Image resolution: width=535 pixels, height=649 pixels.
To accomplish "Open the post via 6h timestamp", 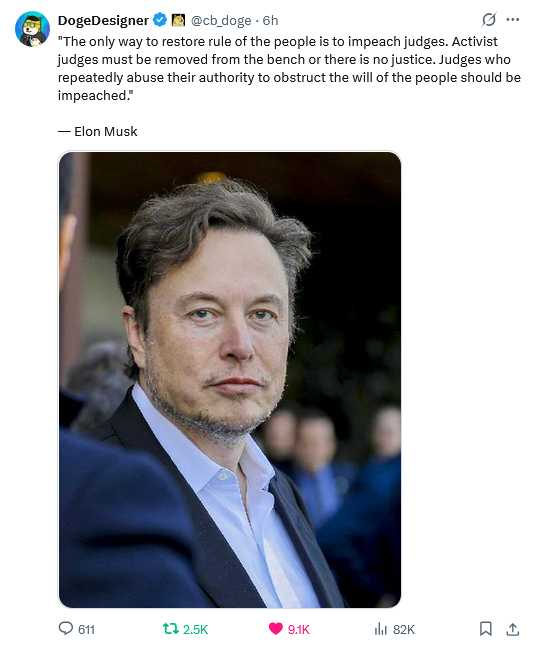I will (x=270, y=20).
